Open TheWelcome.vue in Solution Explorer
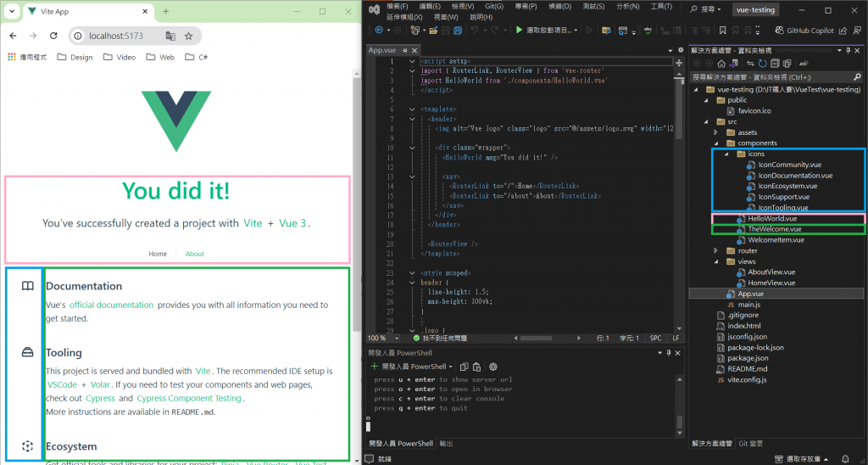This screenshot has height=465, width=868. (775, 229)
